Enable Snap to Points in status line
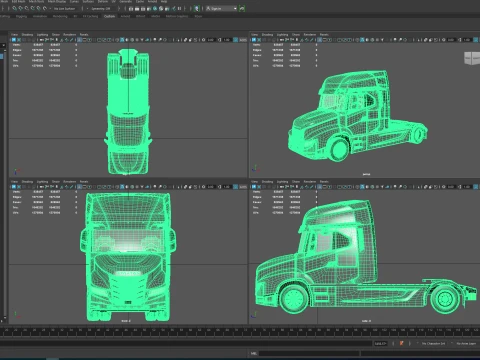Image resolution: width=480 pixels, height=360 pixels. click(26, 8)
